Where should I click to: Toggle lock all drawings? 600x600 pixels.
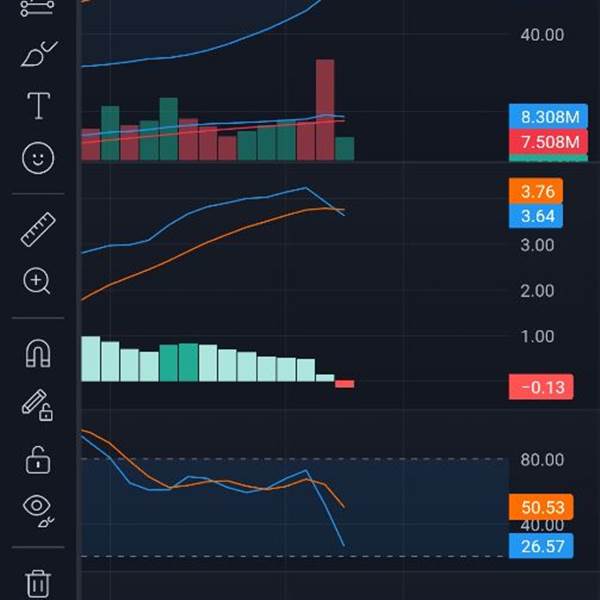tap(38, 460)
